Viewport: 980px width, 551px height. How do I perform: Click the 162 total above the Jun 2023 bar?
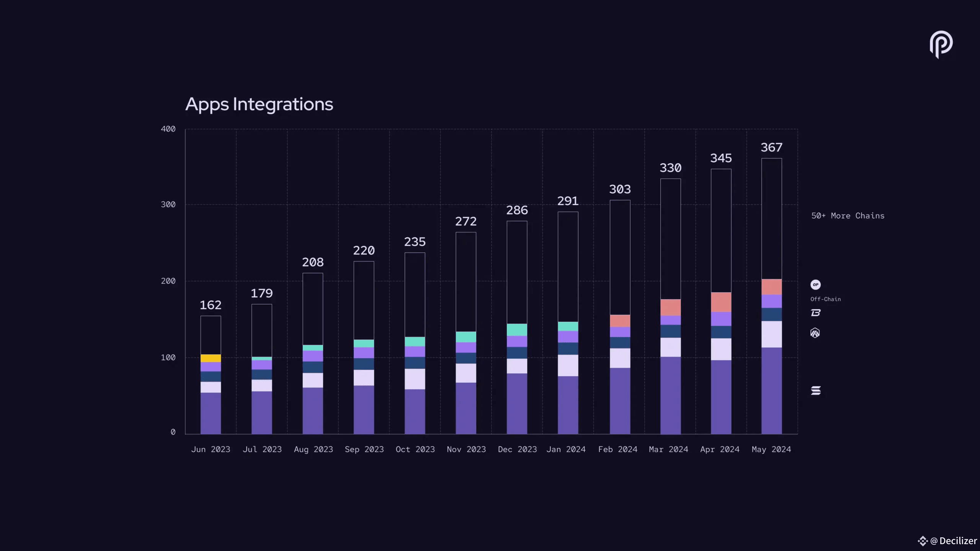pyautogui.click(x=211, y=305)
